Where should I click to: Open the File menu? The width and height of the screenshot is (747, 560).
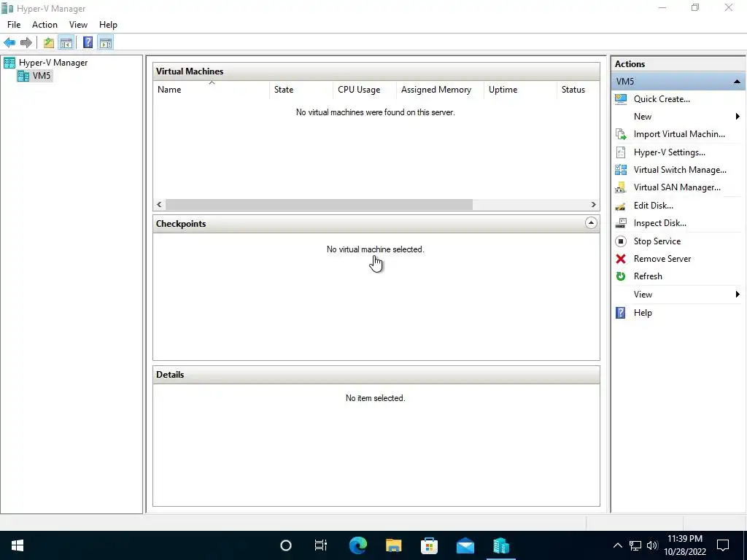pos(14,25)
